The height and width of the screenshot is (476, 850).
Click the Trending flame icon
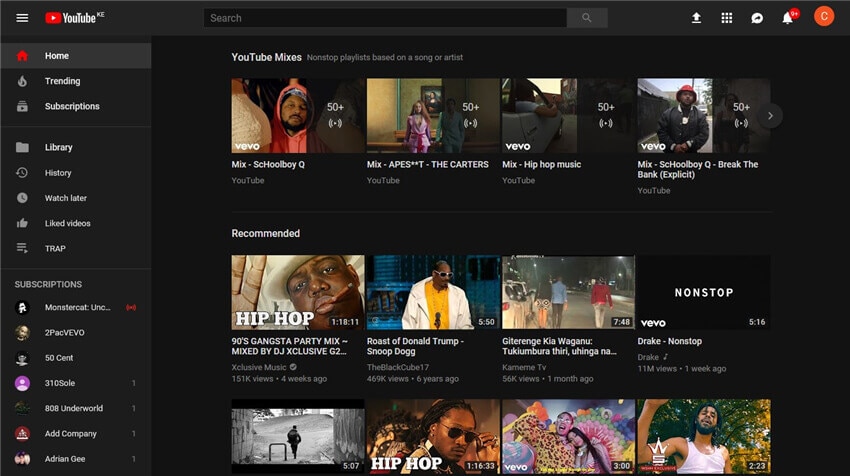22,81
